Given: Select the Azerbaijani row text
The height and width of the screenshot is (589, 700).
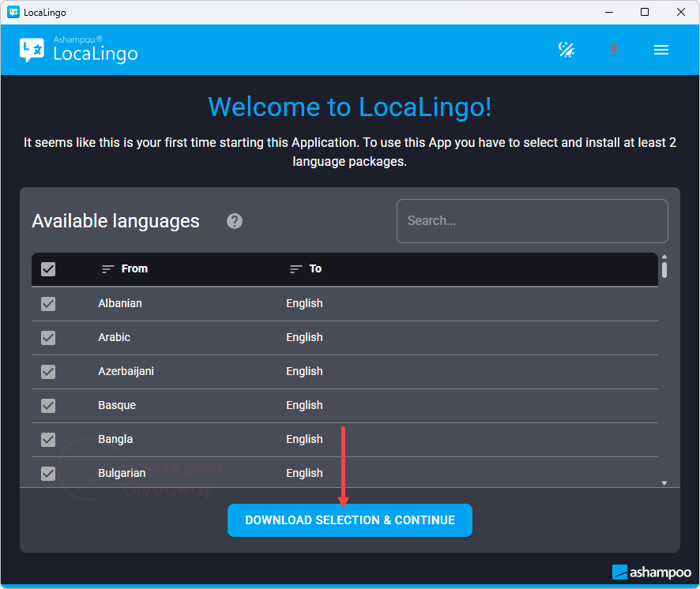Looking at the screenshot, I should 126,371.
